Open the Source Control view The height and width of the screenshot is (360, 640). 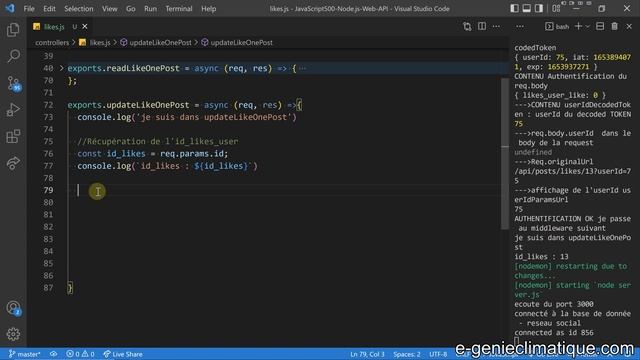(x=13, y=83)
